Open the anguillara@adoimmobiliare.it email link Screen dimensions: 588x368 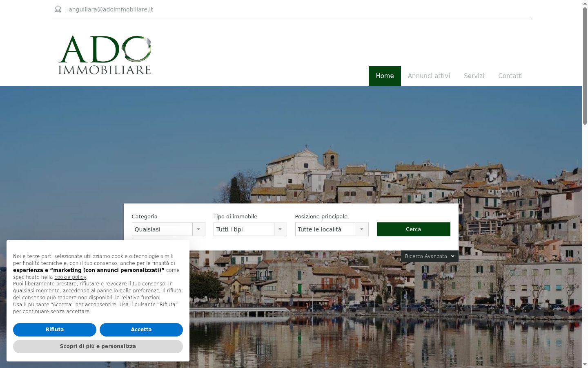point(111,9)
